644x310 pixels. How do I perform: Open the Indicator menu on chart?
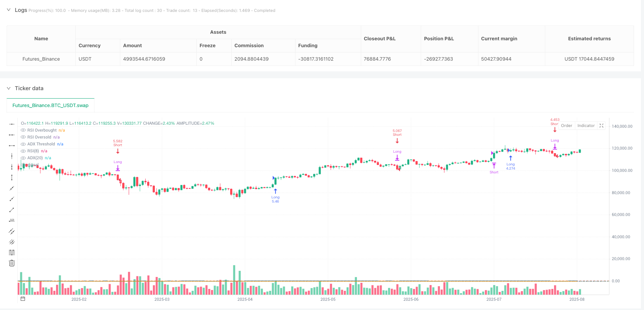tap(586, 126)
